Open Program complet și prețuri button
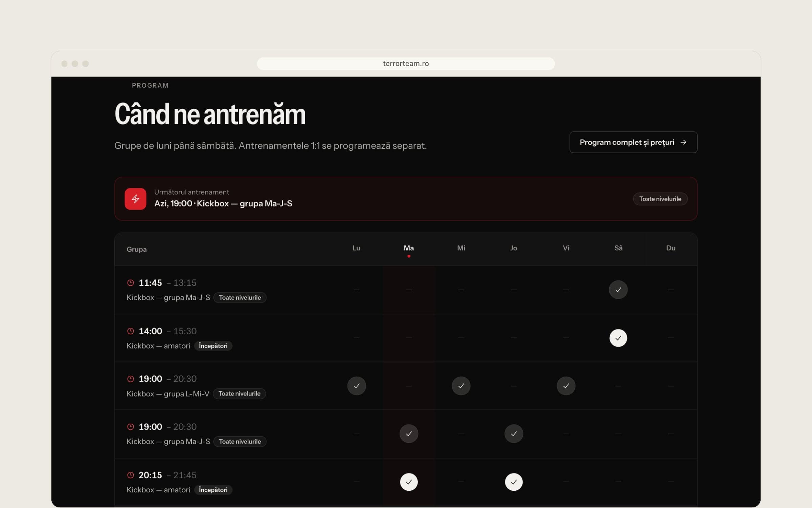Screen dimensions: 812x508 [633, 142]
